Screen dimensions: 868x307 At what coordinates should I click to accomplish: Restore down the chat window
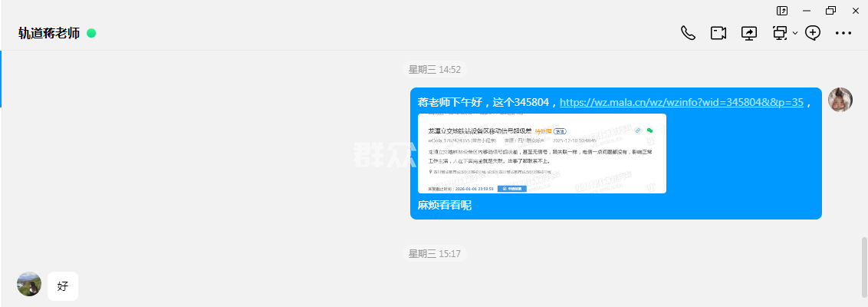coord(830,10)
